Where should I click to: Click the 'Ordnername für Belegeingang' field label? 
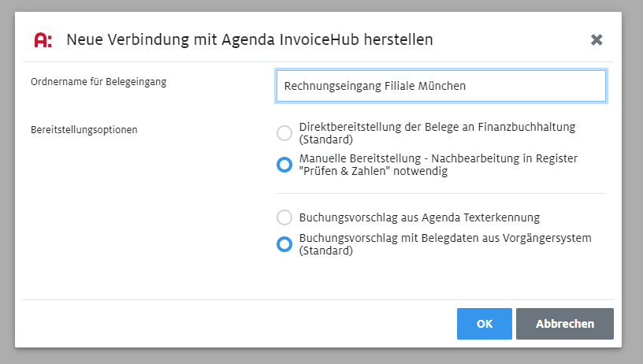click(x=98, y=82)
